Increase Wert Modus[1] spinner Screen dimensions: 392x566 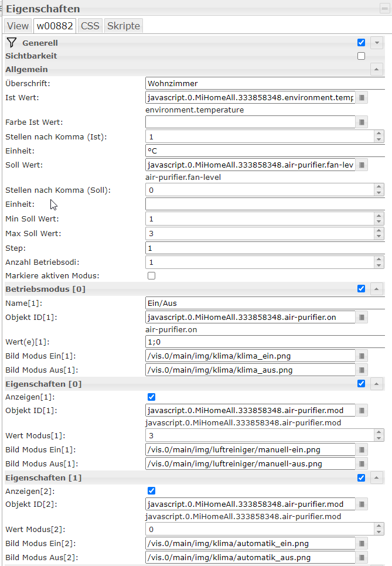[379, 432]
